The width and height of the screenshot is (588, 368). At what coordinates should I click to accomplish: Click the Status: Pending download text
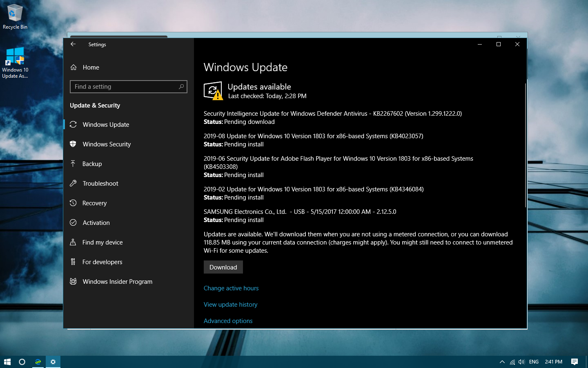pos(239,122)
